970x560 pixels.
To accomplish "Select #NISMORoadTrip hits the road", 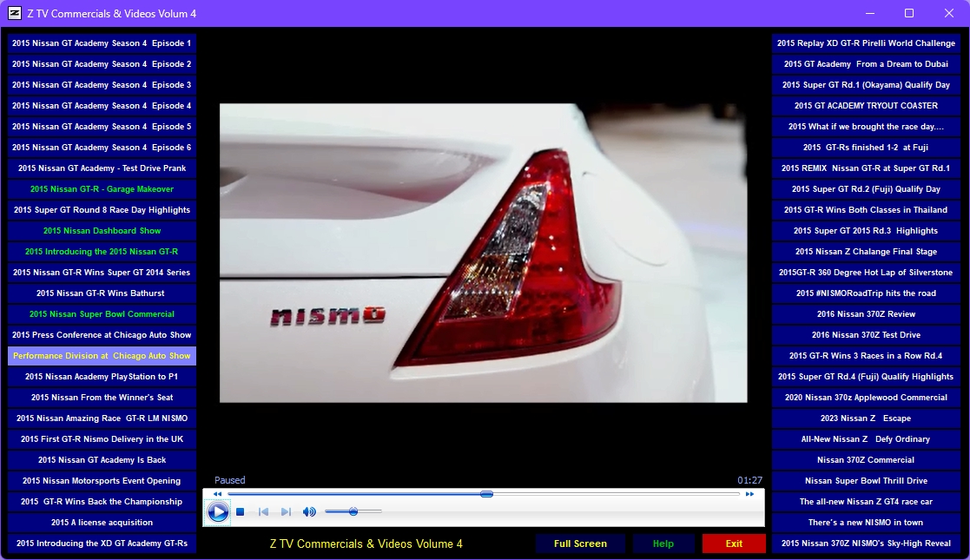I will tap(866, 293).
